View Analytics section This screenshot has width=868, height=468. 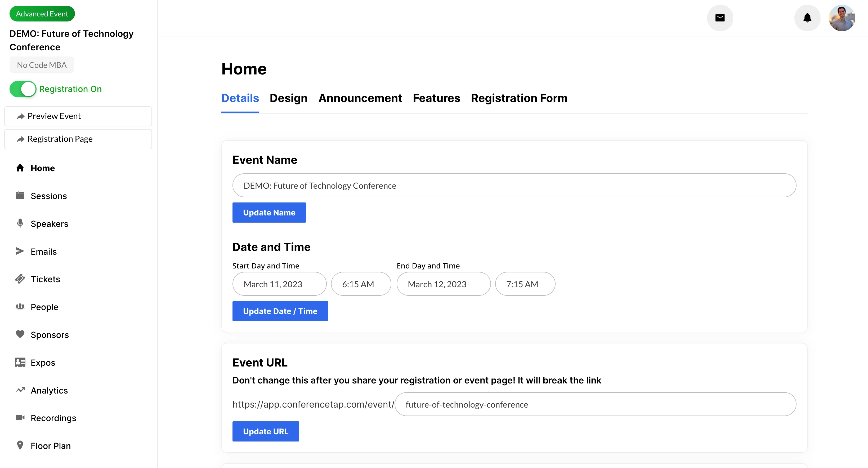coord(49,390)
